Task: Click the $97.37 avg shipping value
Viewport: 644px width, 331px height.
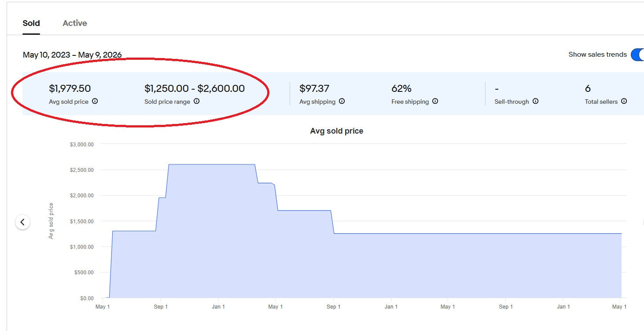Action: (314, 89)
